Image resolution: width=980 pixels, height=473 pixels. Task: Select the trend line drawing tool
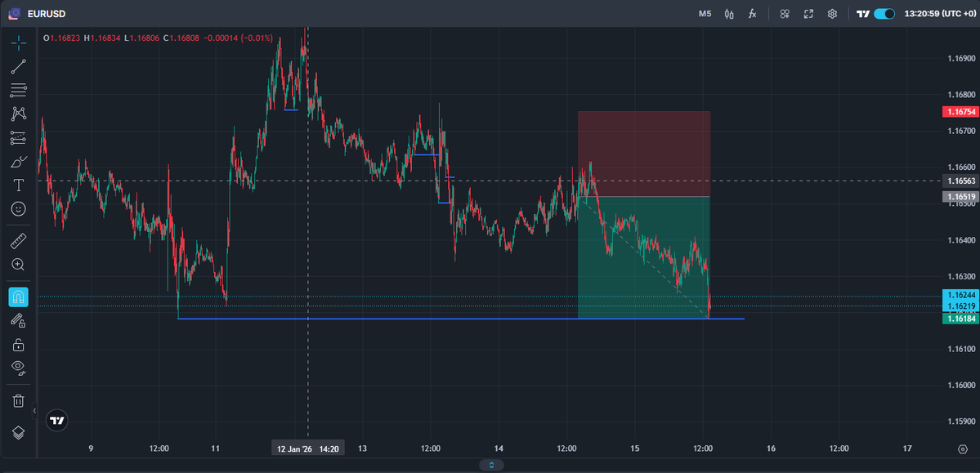click(x=19, y=67)
